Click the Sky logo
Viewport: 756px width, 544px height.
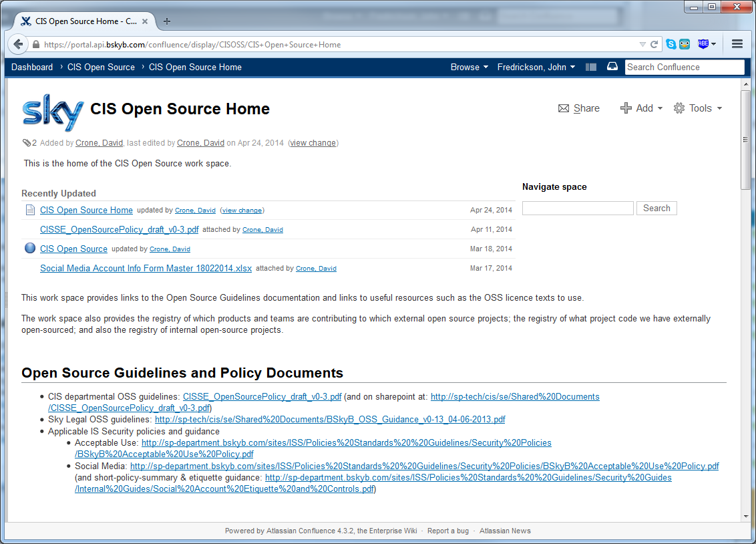click(53, 112)
